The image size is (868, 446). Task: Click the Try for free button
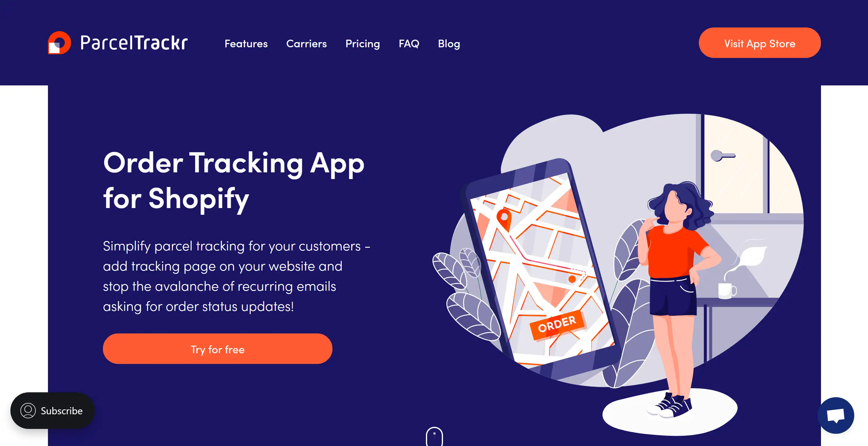click(x=217, y=349)
